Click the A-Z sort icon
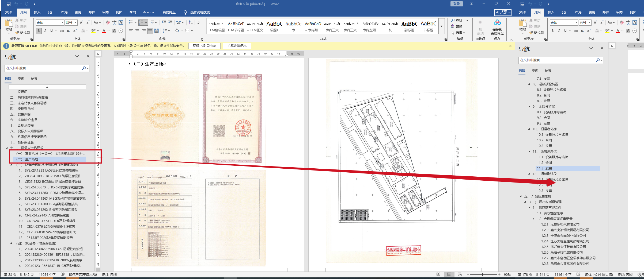The height and width of the screenshot is (279, 644). [x=191, y=23]
